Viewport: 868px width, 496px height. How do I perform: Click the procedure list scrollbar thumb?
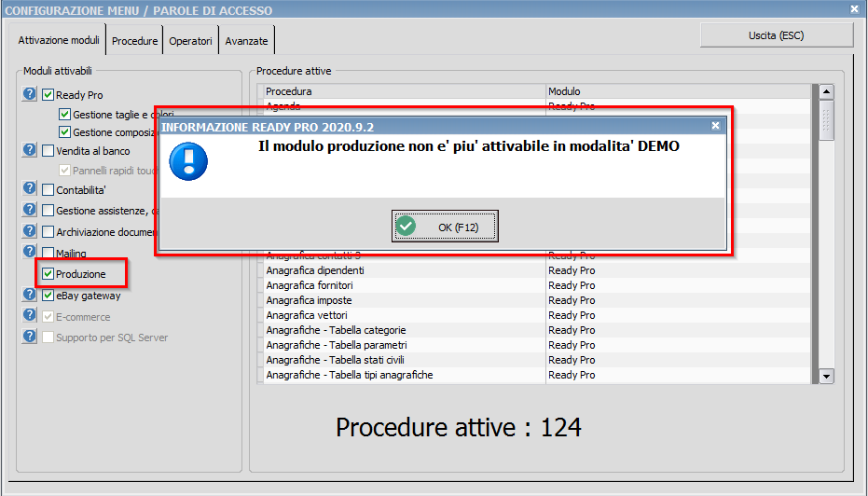[x=826, y=120]
